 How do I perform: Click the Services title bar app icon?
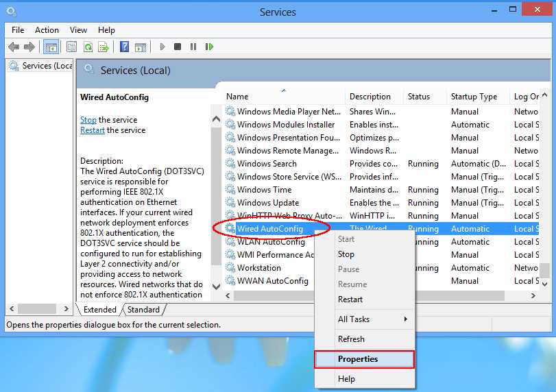click(11, 12)
